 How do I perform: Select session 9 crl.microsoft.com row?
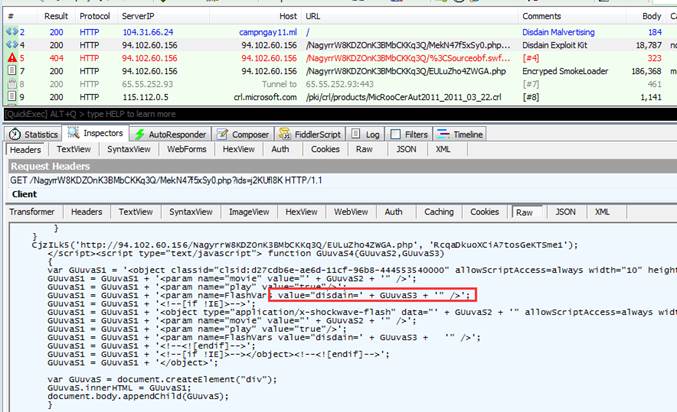point(339,97)
